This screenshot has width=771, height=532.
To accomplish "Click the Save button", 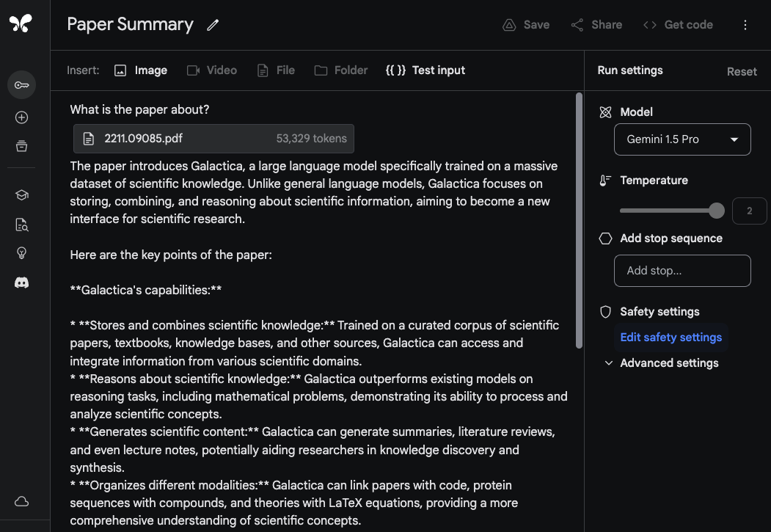I will (x=526, y=25).
